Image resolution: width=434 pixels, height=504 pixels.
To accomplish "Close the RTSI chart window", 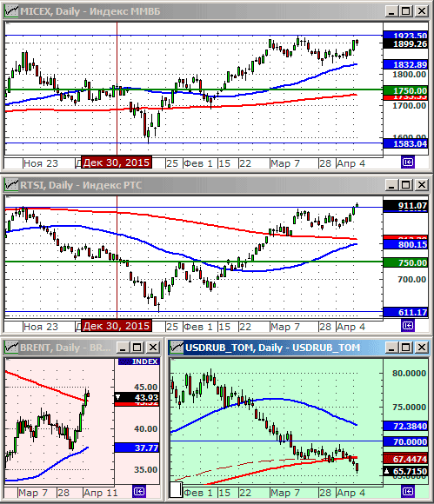I will [x=422, y=185].
